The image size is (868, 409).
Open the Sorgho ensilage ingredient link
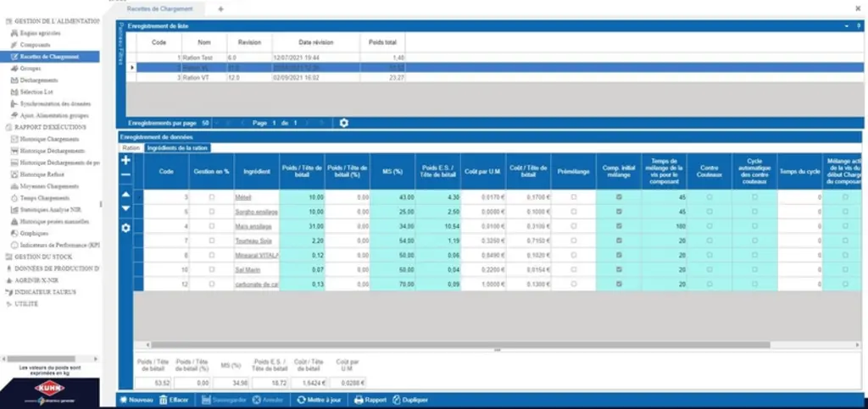coord(256,212)
